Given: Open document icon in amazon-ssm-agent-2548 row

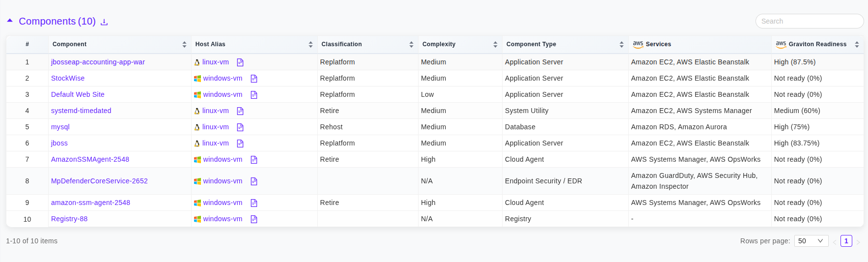Looking at the screenshot, I should click(254, 203).
